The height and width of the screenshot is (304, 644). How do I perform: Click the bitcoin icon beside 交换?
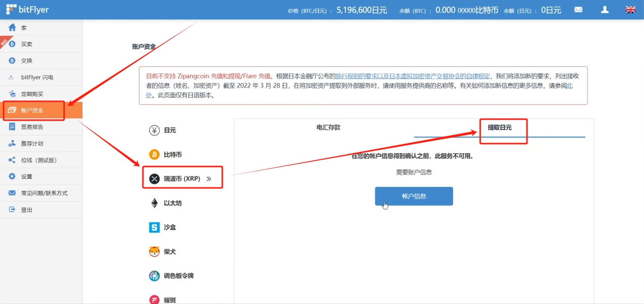[12, 61]
